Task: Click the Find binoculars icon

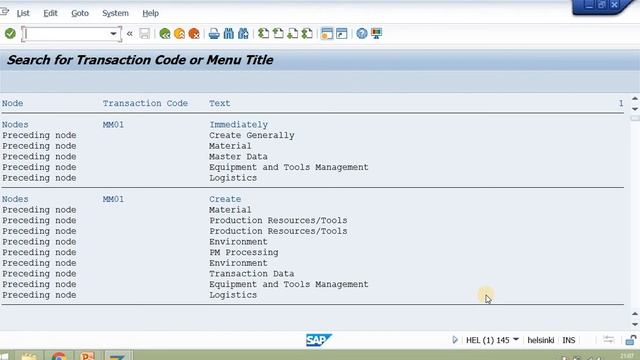Action: pos(229,33)
